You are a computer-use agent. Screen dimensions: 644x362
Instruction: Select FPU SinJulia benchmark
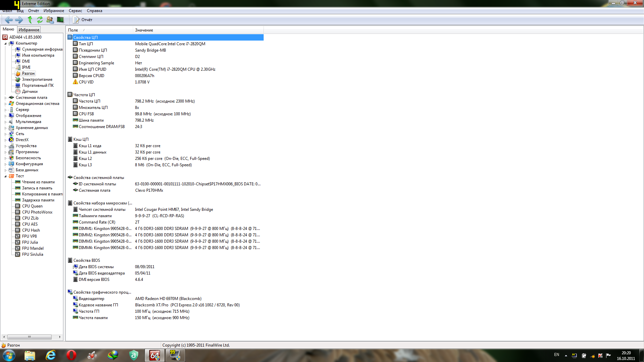tap(33, 254)
